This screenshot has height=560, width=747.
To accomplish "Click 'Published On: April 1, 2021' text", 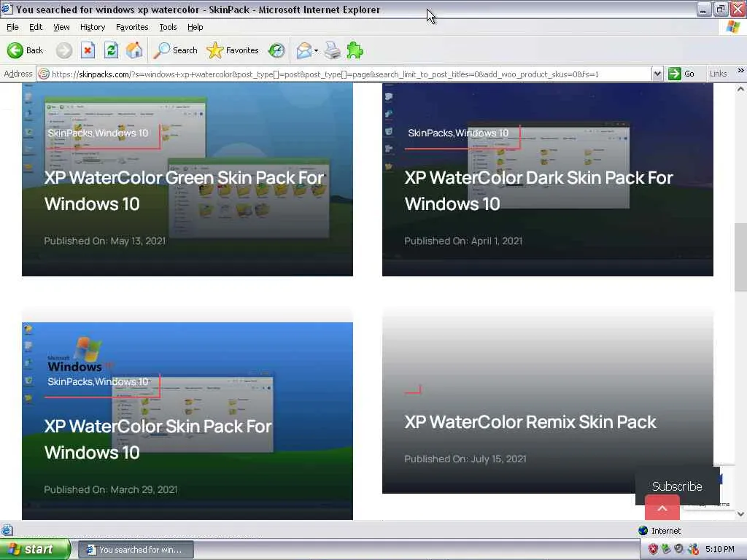I will click(463, 241).
